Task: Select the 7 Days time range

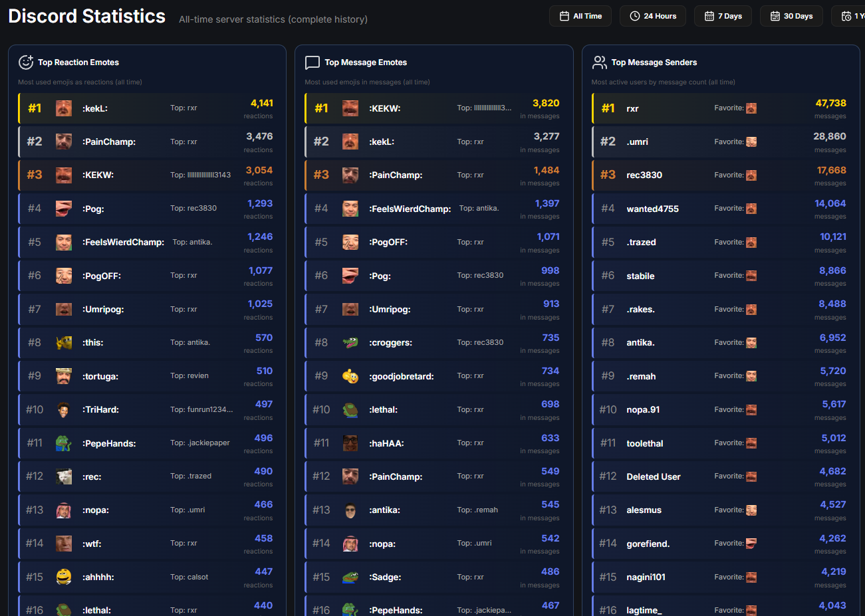Action: [x=723, y=16]
